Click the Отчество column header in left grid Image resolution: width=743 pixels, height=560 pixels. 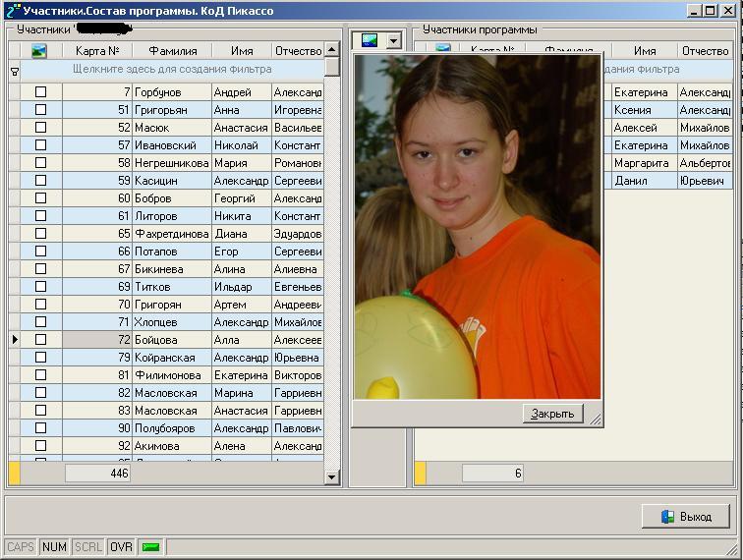click(x=298, y=50)
